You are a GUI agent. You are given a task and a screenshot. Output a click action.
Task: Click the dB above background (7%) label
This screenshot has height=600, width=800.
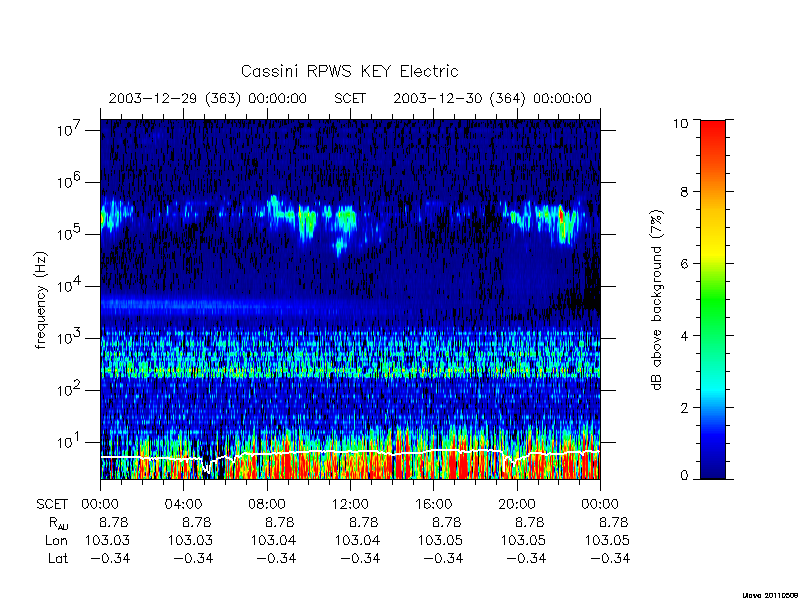click(x=657, y=300)
